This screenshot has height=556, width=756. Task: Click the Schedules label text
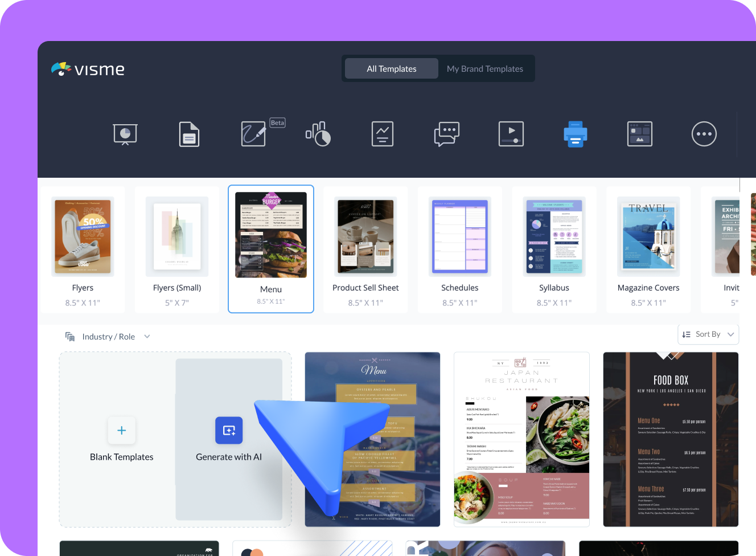[460, 288]
